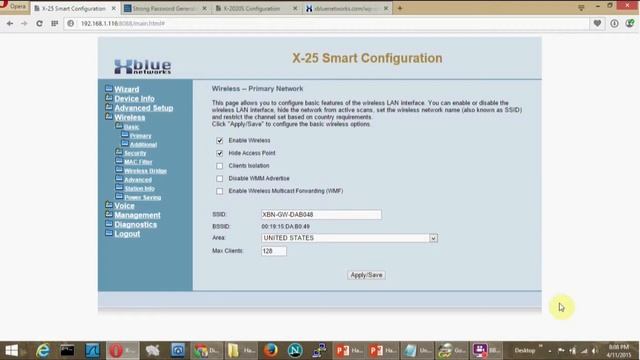This screenshot has height=360, width=640.
Task: Open a new tab with the plus button
Action: pos(400,8)
